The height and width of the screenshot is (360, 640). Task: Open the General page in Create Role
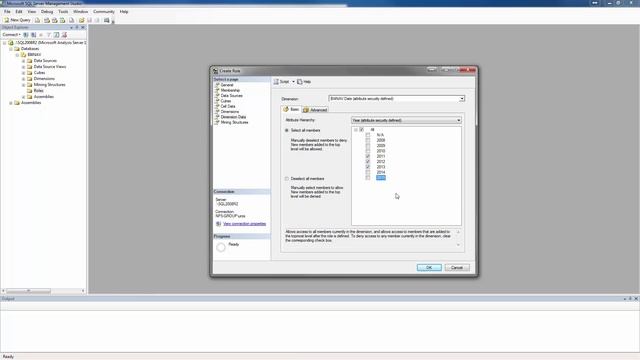(227, 85)
